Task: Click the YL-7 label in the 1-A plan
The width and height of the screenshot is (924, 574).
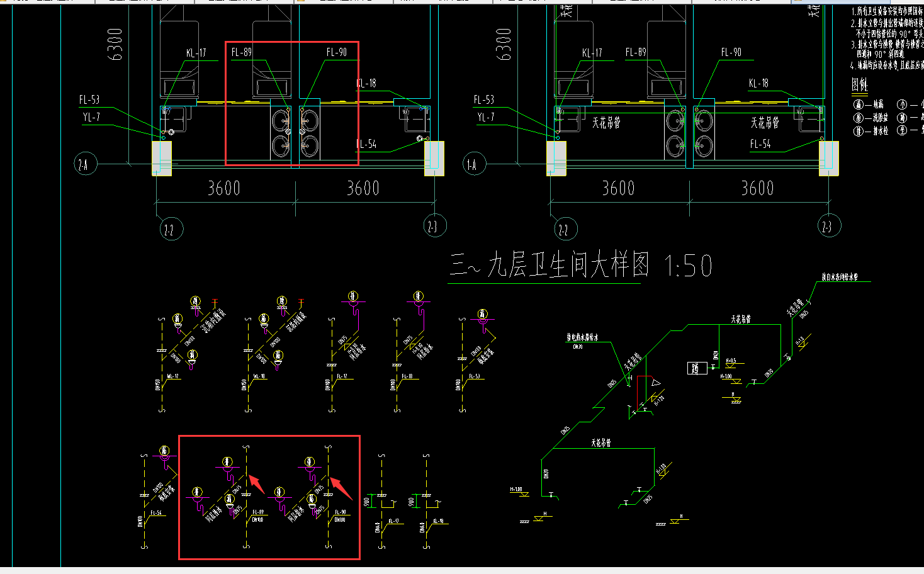Action: tap(485, 117)
